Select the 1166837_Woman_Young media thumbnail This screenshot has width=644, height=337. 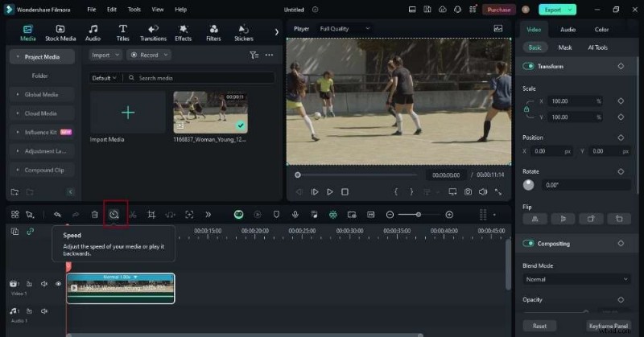(x=210, y=112)
